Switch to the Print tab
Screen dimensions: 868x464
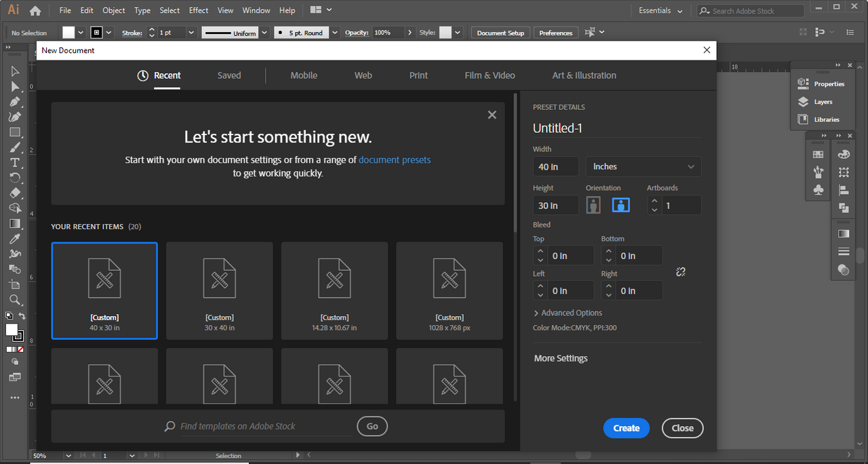click(x=418, y=75)
